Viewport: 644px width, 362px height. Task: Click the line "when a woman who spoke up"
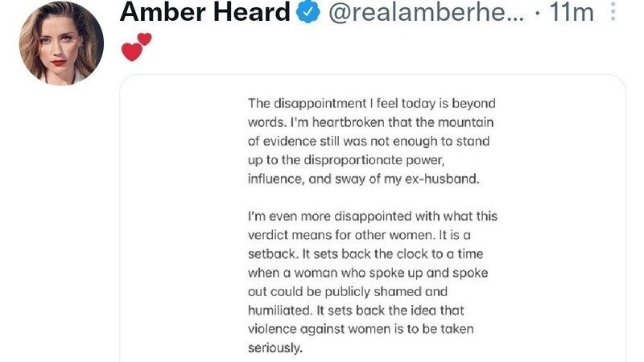tap(368, 274)
